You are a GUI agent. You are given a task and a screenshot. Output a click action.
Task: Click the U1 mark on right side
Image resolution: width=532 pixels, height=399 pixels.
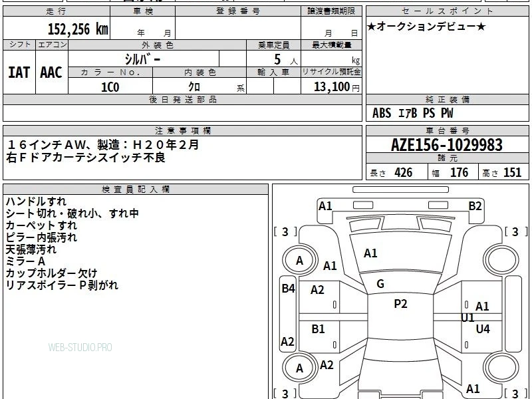467,318
